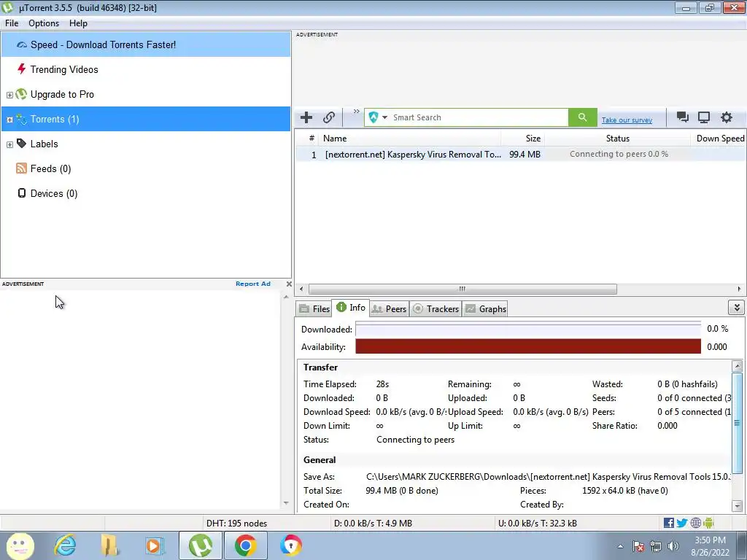
Task: Click the Upgrade to Pro uTorrent icon
Action: pyautogui.click(x=21, y=94)
